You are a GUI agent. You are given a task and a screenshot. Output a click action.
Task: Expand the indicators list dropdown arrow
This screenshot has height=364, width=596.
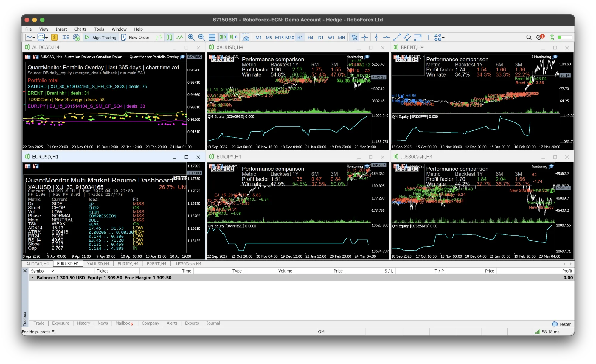tap(46, 38)
